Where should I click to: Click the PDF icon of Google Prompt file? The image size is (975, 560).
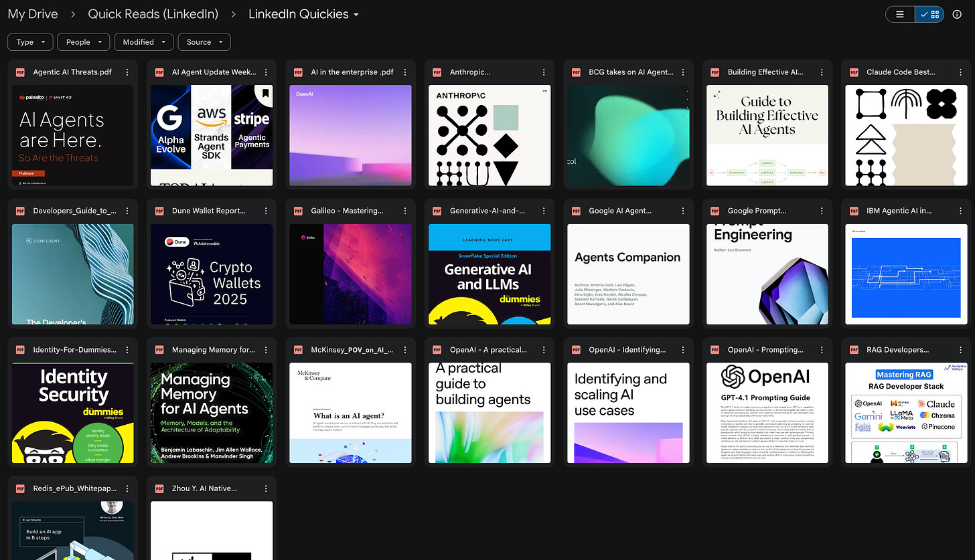coord(715,211)
